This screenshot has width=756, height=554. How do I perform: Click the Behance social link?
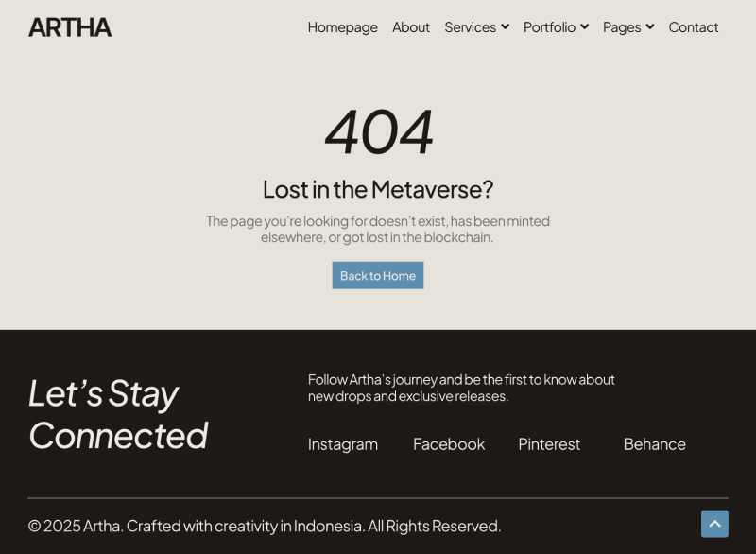655,444
